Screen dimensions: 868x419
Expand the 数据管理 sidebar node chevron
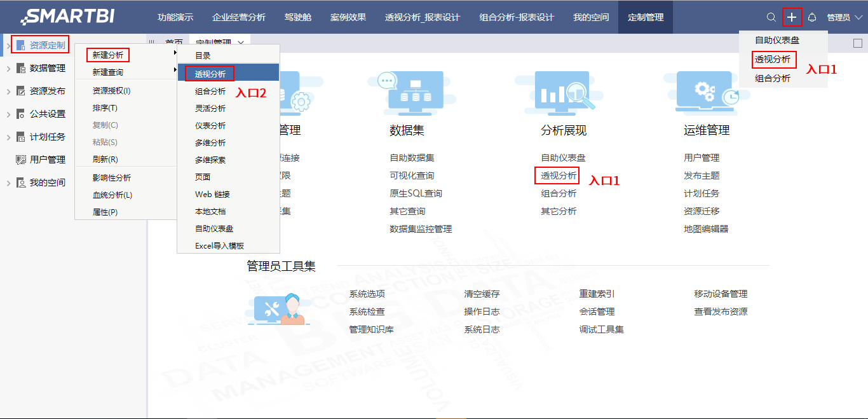[x=8, y=68]
